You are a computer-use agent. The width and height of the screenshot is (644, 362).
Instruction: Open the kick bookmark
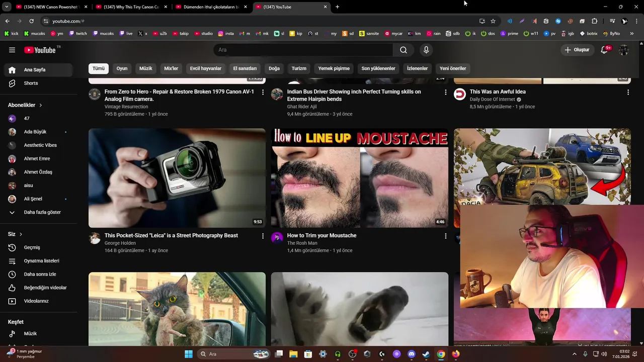(11, 34)
